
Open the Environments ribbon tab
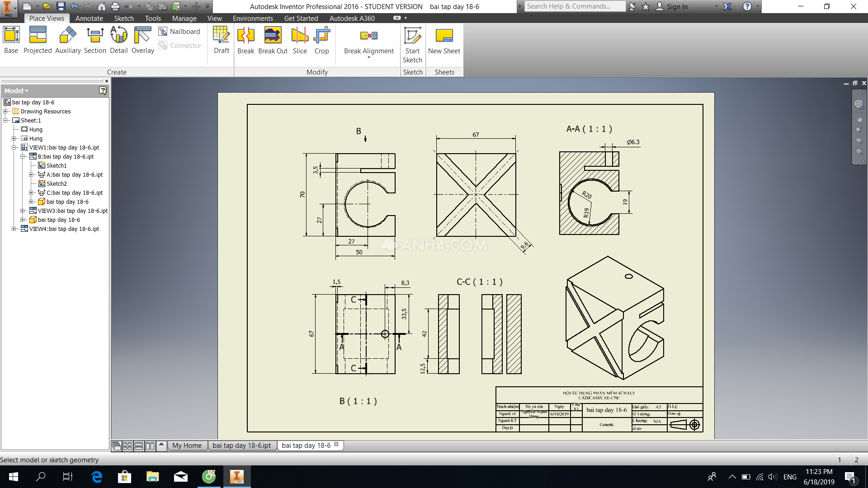click(253, 19)
